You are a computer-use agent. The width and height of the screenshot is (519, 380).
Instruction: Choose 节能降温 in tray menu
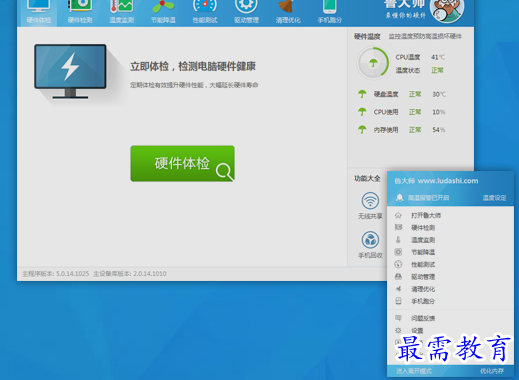(450, 252)
